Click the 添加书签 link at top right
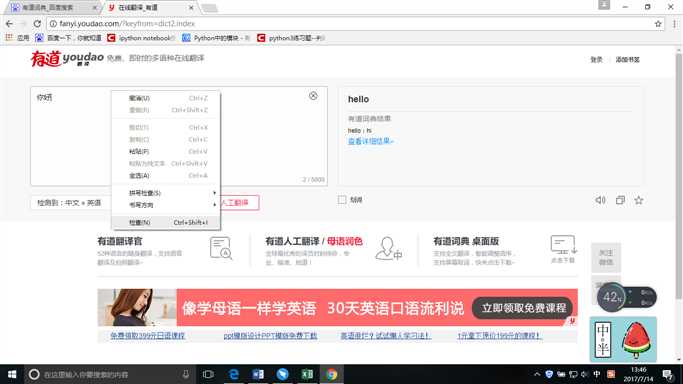Screen dimensions: 683x384 point(627,60)
